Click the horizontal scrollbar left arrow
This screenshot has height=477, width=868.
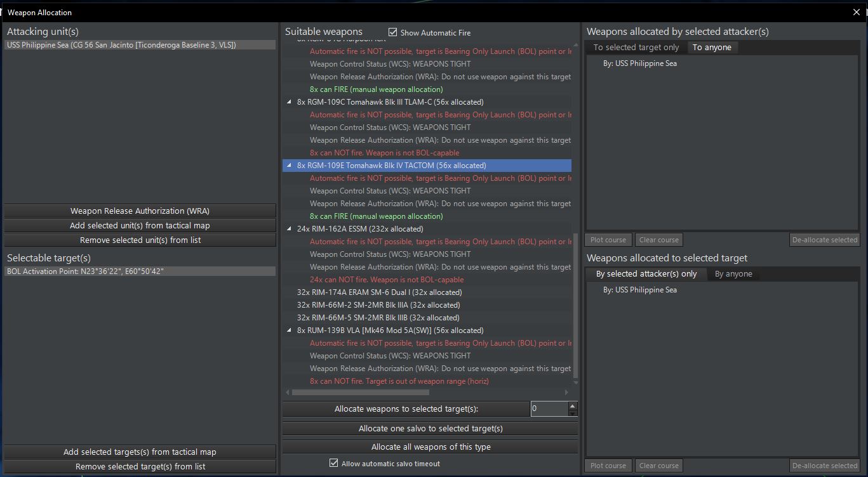[288, 392]
